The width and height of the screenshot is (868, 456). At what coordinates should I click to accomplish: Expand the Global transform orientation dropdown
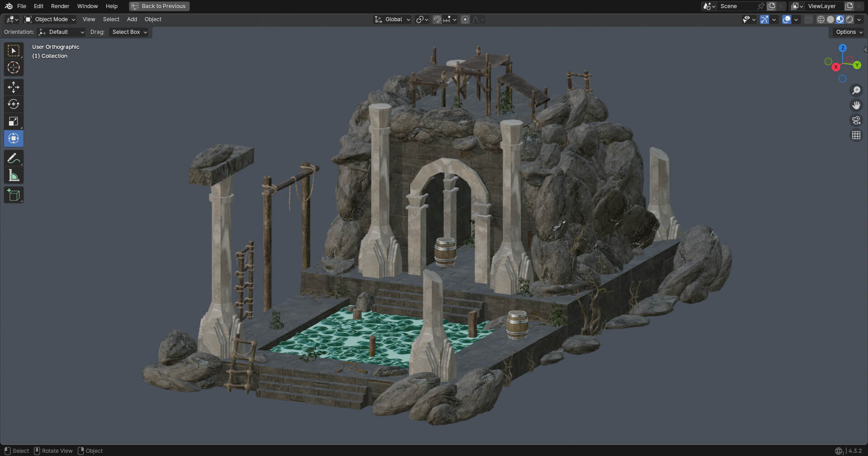click(x=392, y=19)
